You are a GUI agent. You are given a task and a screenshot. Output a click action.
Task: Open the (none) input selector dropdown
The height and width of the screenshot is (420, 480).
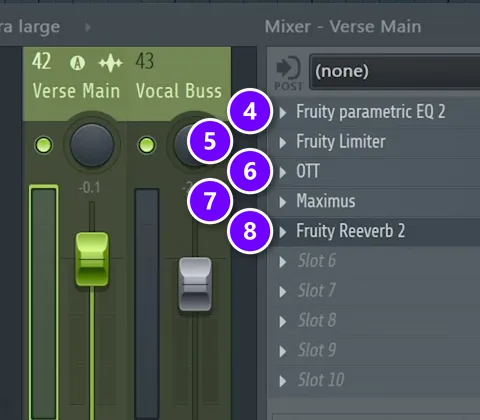pos(395,72)
